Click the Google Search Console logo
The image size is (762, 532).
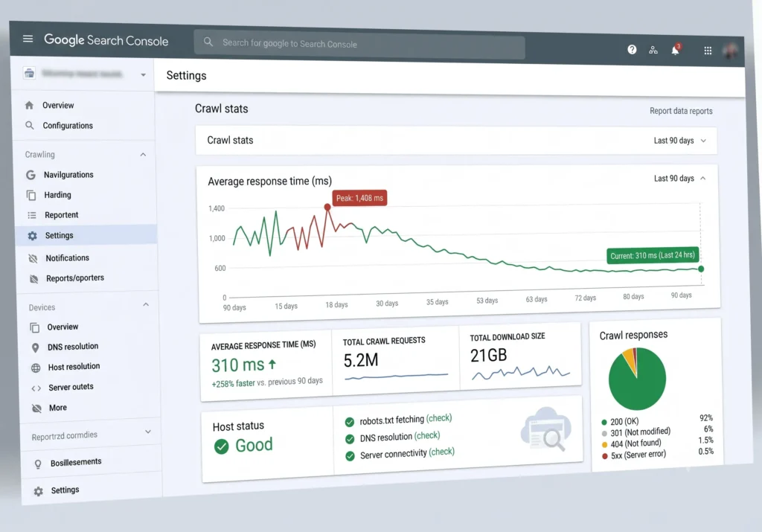106,40
